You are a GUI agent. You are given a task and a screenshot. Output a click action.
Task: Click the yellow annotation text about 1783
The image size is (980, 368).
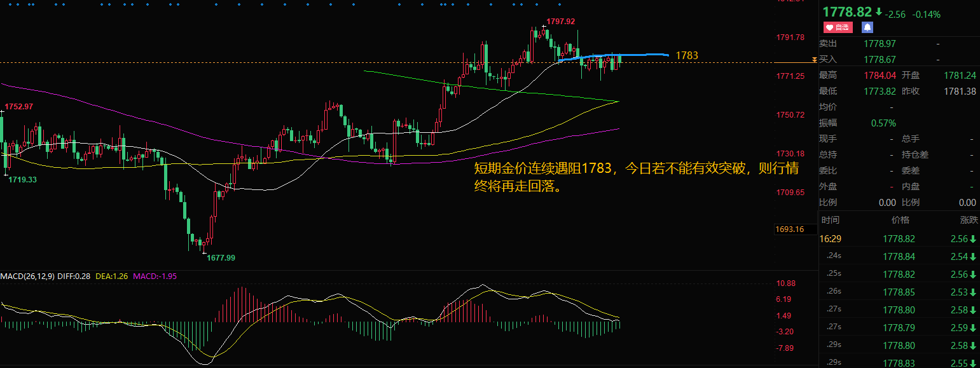point(637,179)
